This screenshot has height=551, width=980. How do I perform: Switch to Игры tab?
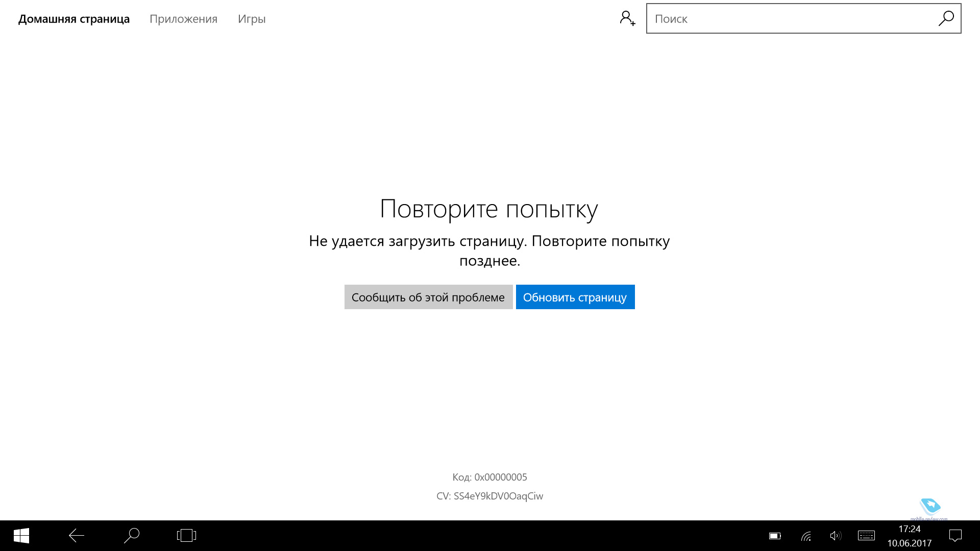252,19
